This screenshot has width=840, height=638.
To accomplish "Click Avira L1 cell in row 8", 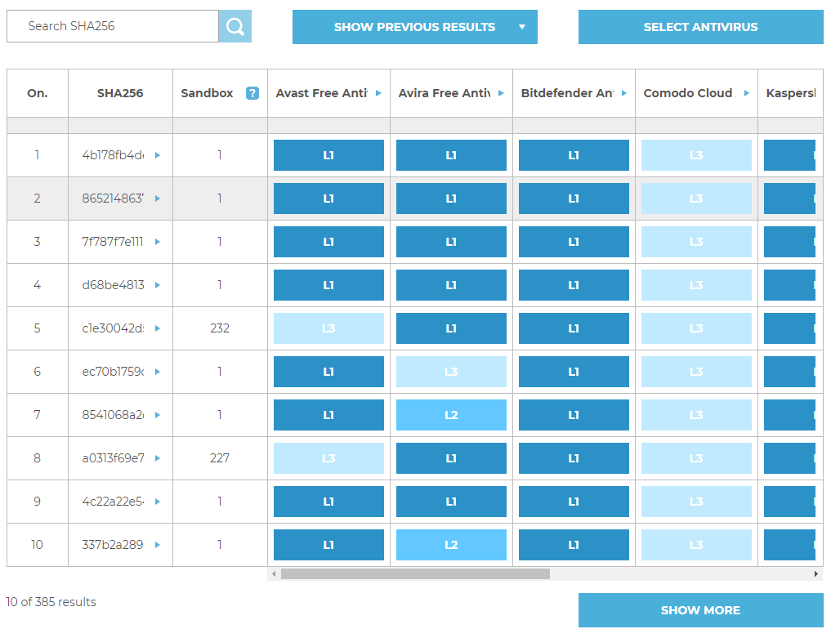I will [452, 458].
